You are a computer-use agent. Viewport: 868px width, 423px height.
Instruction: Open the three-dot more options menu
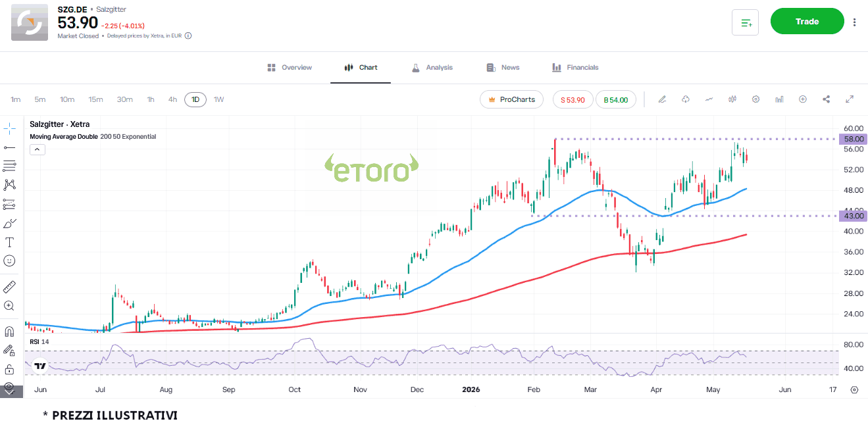click(854, 22)
